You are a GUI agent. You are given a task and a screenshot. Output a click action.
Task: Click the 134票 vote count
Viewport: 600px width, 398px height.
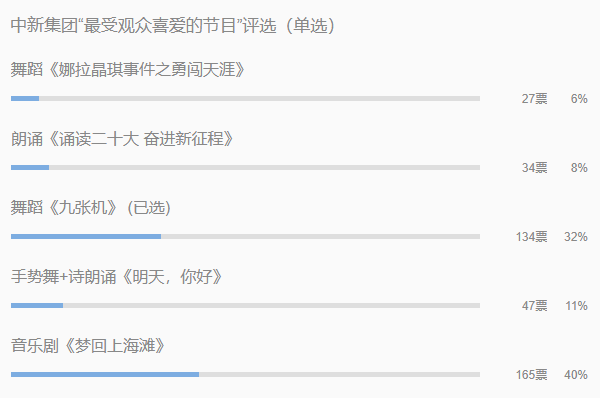532,237
